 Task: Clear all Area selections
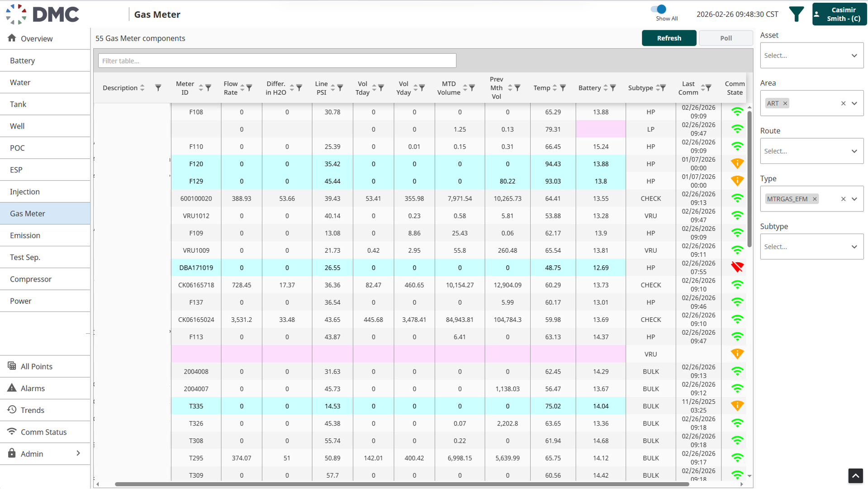pos(843,103)
